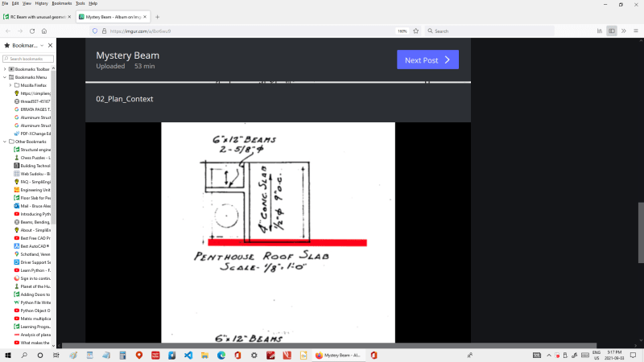Image resolution: width=644 pixels, height=362 pixels.
Task: Open the browser home page
Action: pos(44,31)
